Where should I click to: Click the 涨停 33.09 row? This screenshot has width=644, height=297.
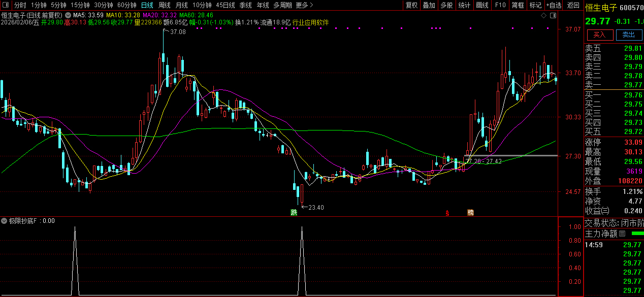[614, 142]
